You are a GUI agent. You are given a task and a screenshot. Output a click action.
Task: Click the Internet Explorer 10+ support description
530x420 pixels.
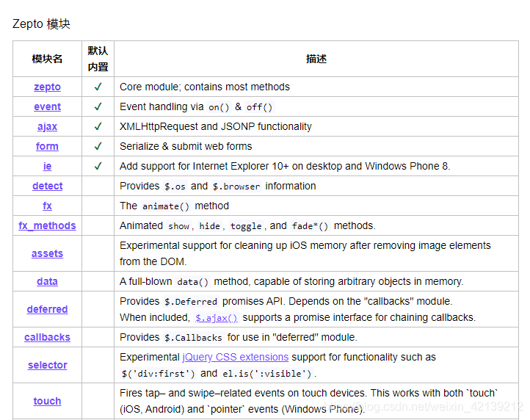point(285,166)
